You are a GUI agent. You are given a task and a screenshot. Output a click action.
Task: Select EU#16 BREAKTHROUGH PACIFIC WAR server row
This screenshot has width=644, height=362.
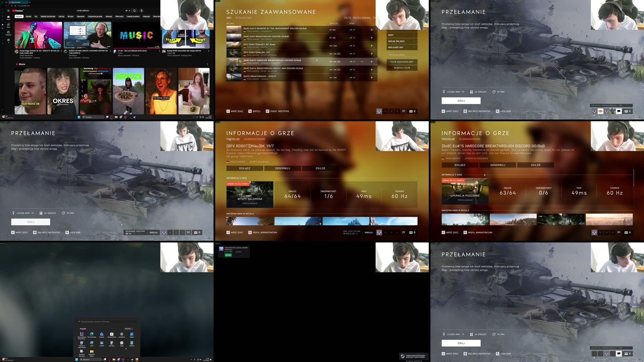tap(302, 69)
